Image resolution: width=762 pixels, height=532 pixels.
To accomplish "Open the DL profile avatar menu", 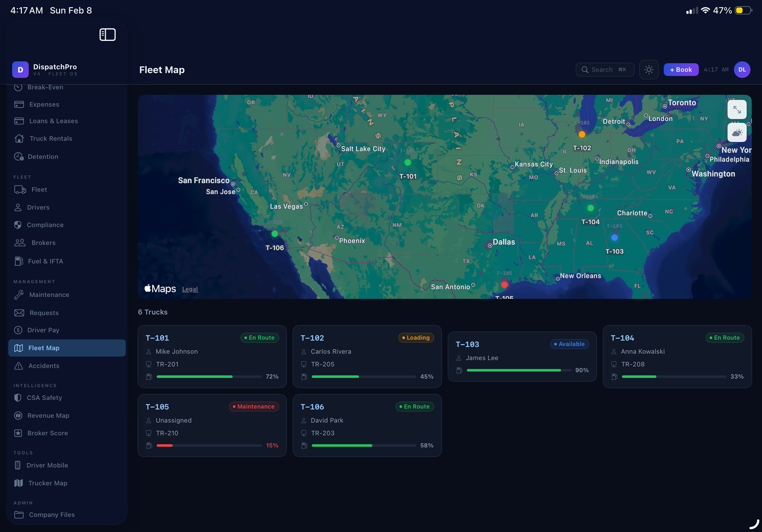I will coord(742,69).
